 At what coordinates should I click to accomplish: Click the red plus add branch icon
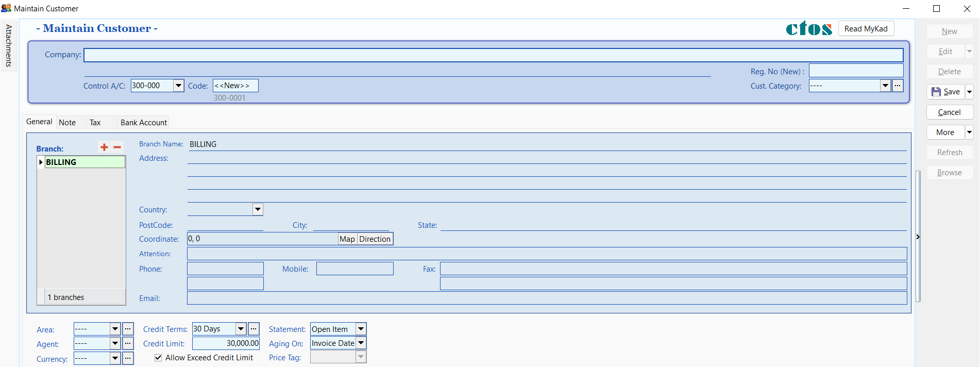[x=104, y=147]
